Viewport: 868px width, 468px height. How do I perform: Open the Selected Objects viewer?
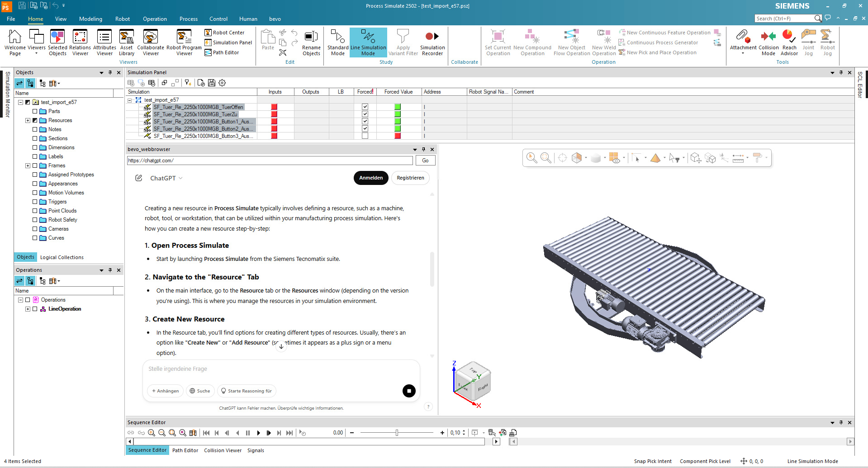point(57,43)
